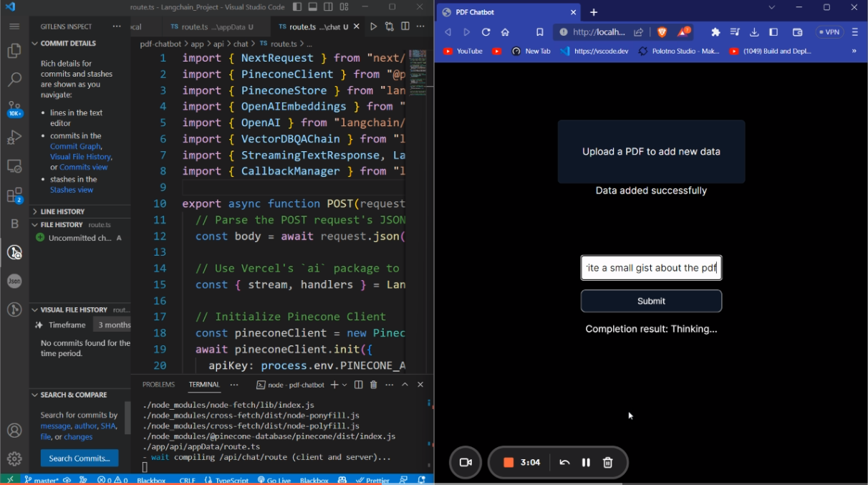This screenshot has width=868, height=485.
Task: Maximize the panel with the up chevron
Action: click(x=405, y=385)
